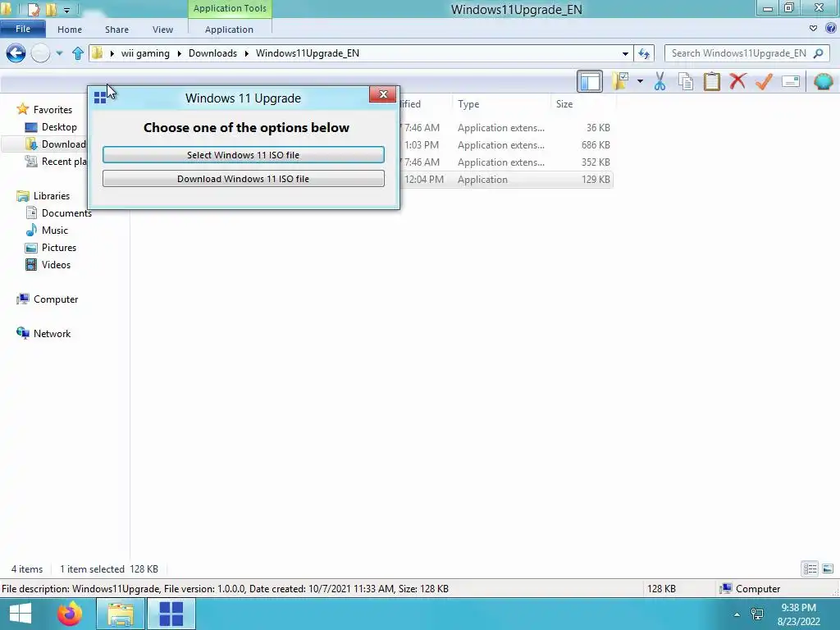This screenshot has width=840, height=630.
Task: Select the 36 KB Application extension file row
Action: 506,128
